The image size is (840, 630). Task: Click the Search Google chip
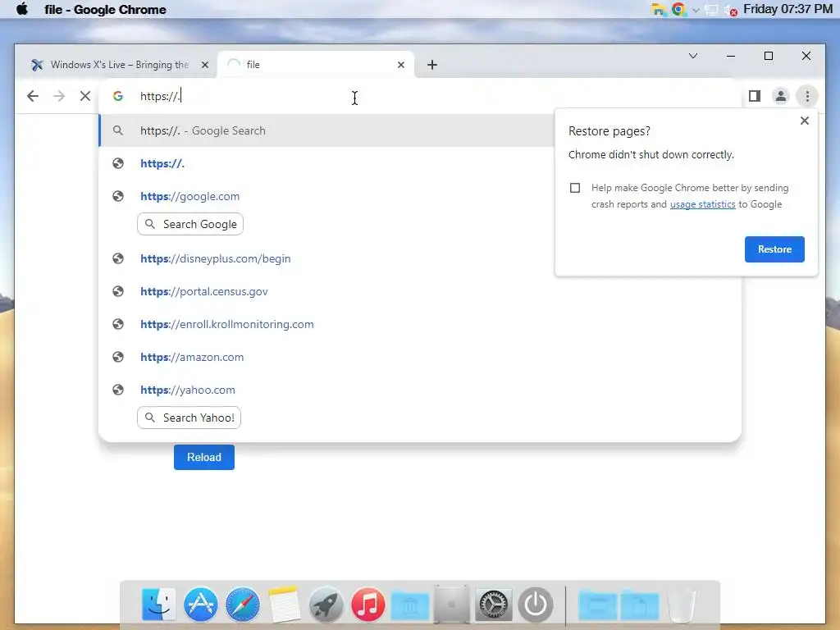pos(190,224)
